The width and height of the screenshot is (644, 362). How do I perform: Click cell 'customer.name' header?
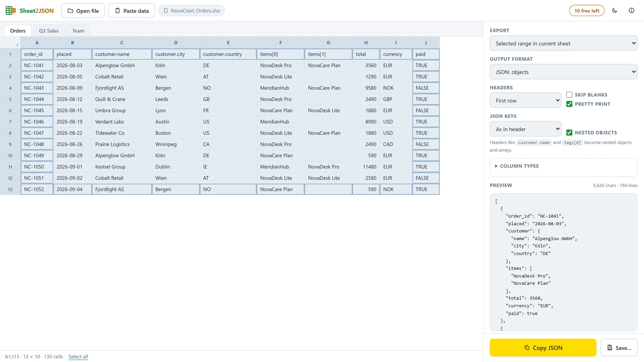122,54
